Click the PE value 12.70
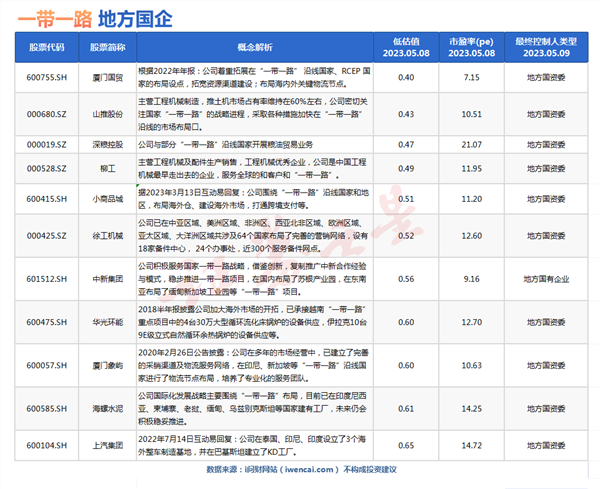 pyautogui.click(x=471, y=322)
